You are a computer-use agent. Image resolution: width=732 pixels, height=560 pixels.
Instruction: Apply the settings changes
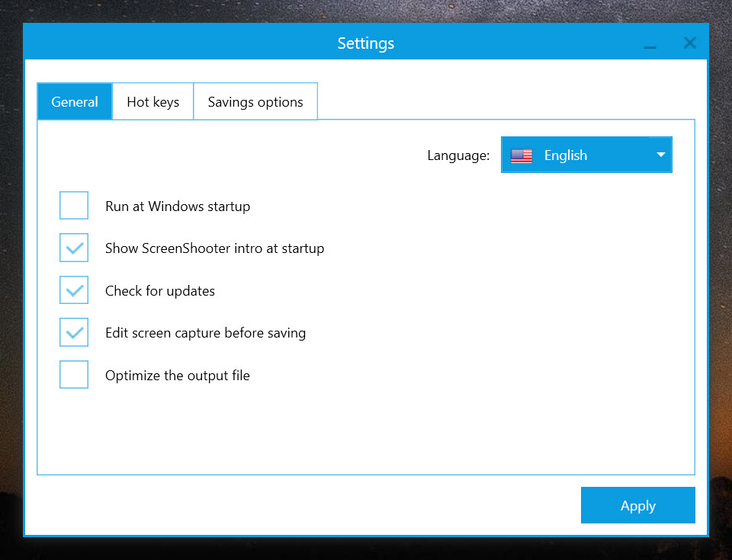coord(637,505)
